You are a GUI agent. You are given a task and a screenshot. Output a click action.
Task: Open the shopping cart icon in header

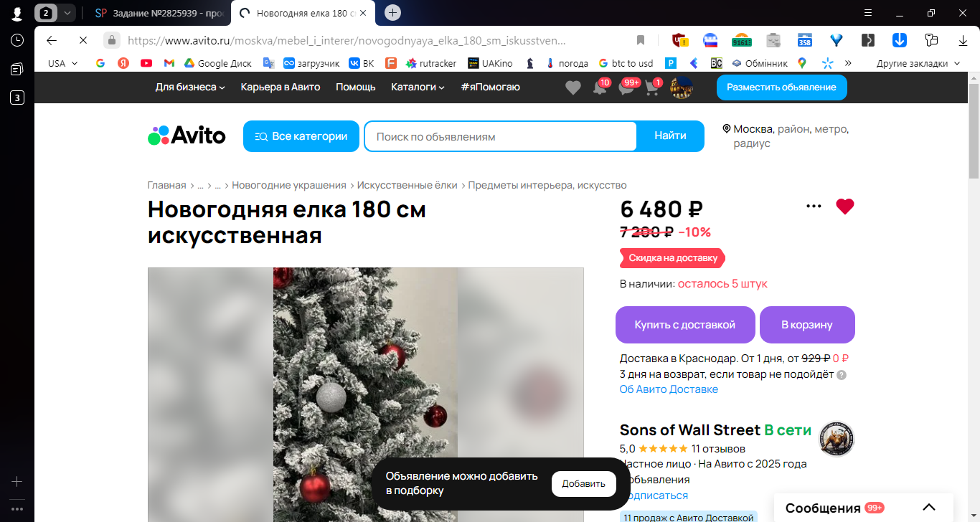point(651,87)
